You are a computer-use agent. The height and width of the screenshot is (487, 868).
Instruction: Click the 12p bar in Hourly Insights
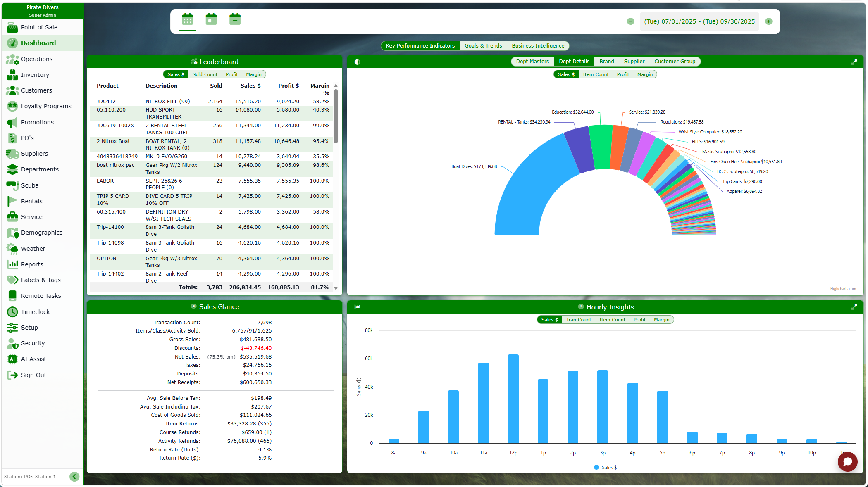pyautogui.click(x=513, y=399)
